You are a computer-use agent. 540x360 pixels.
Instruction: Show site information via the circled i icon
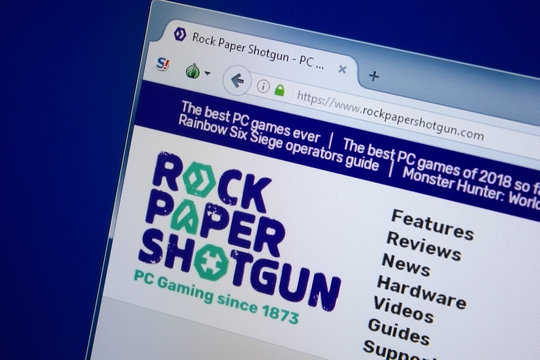tap(263, 86)
